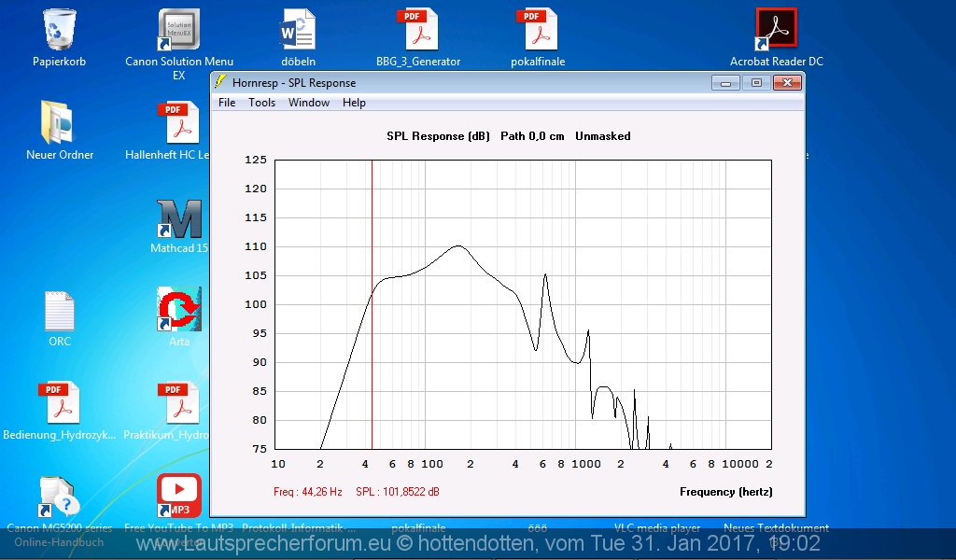The image size is (956, 560).
Task: Launch Acrobat Reader DC shortcut
Action: point(776,30)
